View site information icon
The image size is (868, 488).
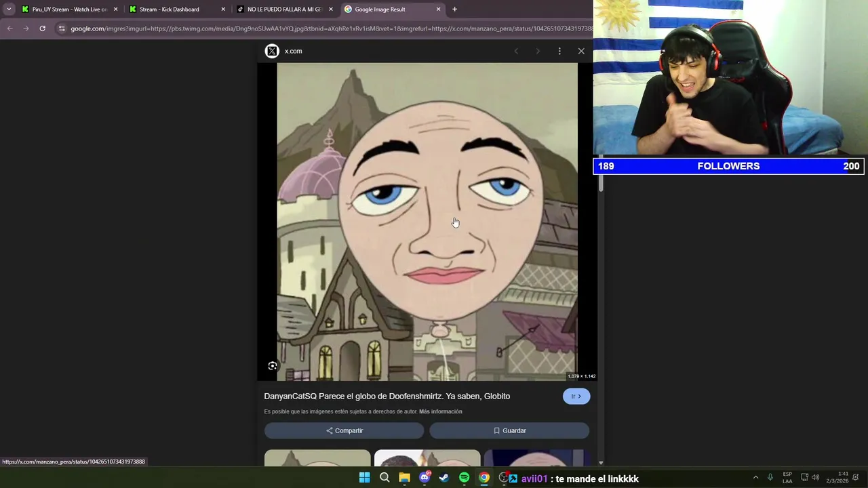click(62, 28)
